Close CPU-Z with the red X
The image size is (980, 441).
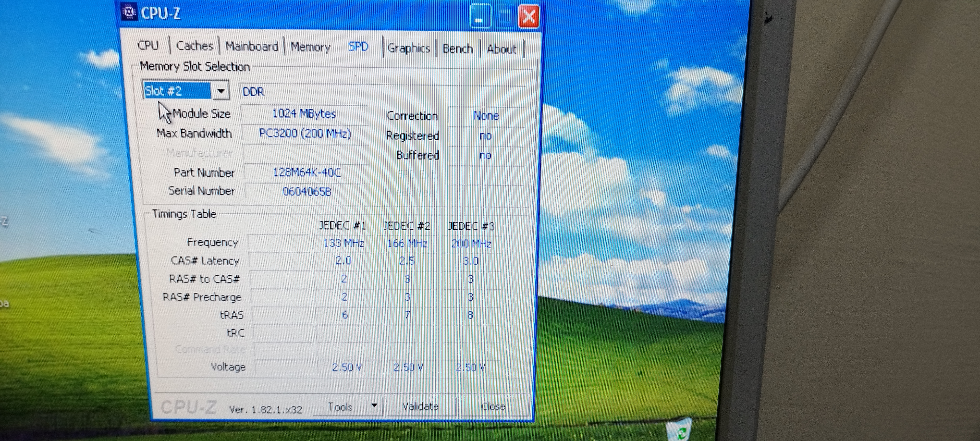coord(529,17)
